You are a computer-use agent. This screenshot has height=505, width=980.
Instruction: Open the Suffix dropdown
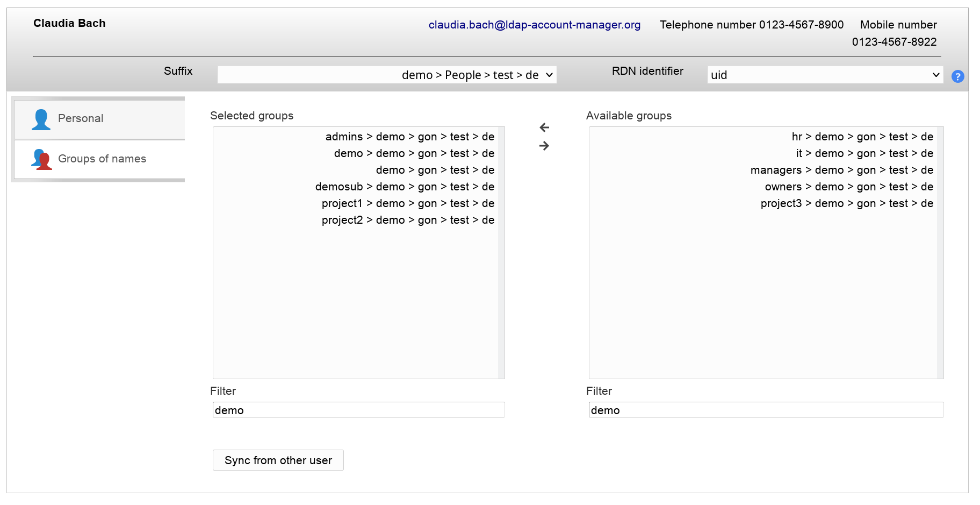coord(387,75)
